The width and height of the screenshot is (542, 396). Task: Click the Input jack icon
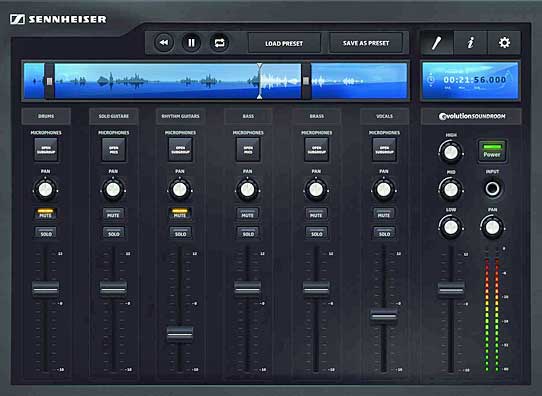[x=492, y=189]
